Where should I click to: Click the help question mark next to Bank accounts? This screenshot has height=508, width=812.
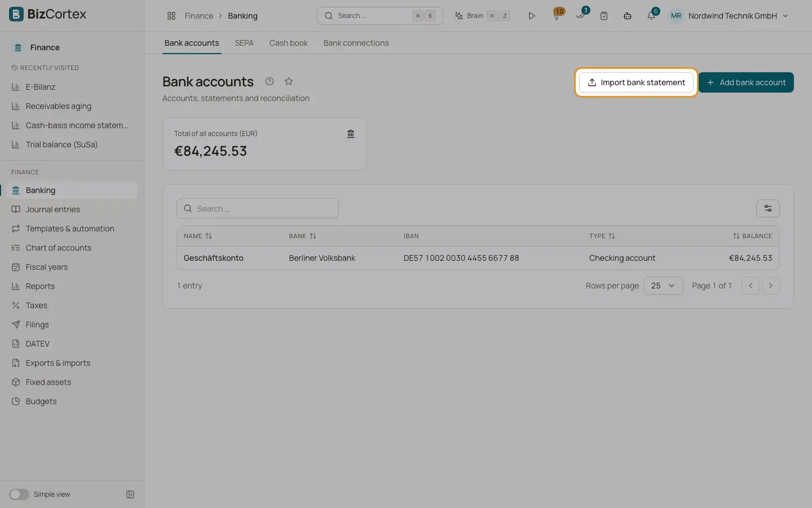click(x=270, y=81)
